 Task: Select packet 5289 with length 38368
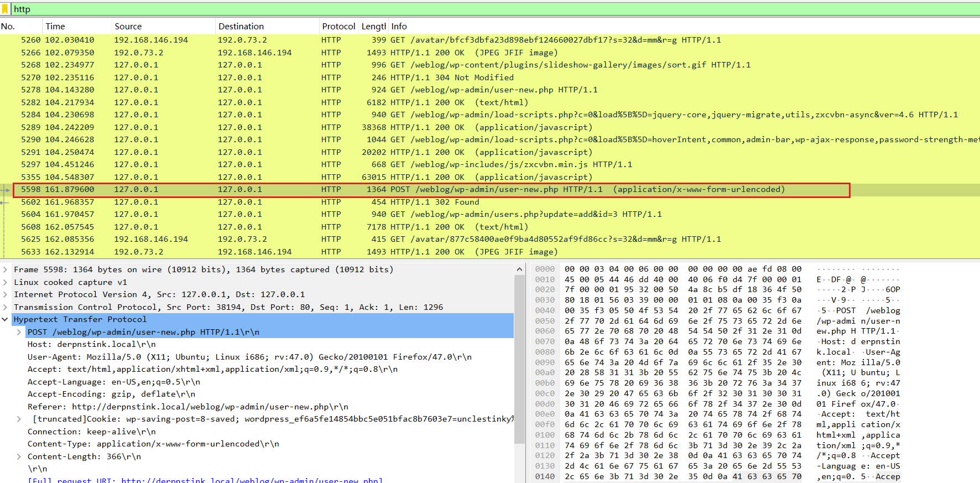click(490, 127)
